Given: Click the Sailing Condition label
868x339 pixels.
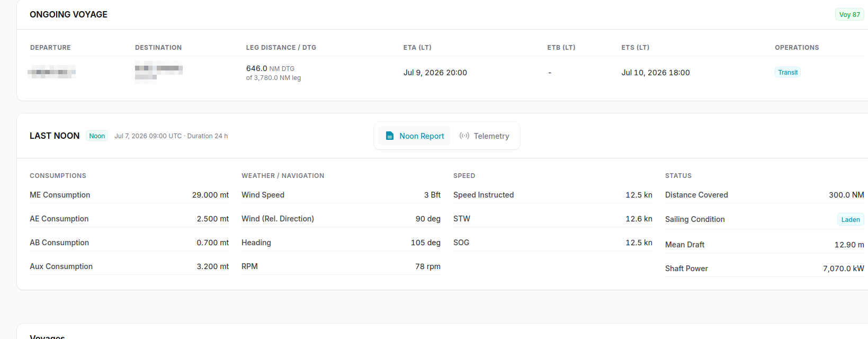Looking at the screenshot, I should point(695,219).
